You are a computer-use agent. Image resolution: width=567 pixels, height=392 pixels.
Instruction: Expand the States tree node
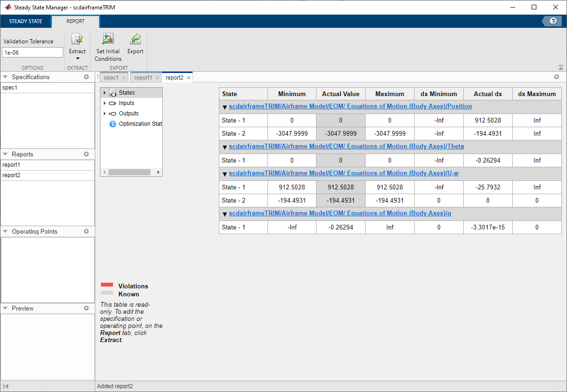click(x=104, y=92)
